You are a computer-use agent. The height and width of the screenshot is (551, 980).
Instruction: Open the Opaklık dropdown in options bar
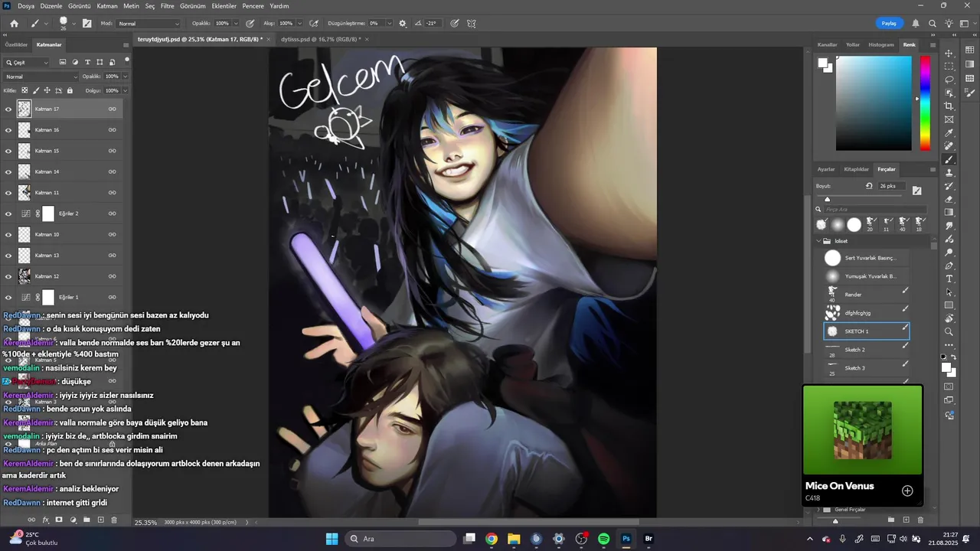click(234, 24)
